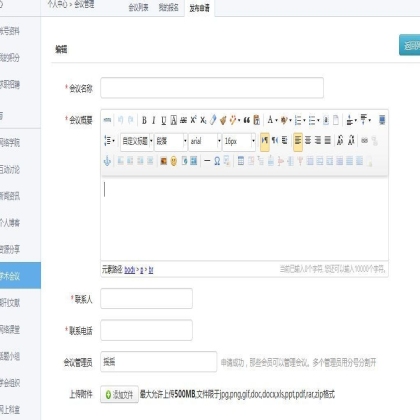Image resolution: width=420 pixels, height=420 pixels.
Task: Use the eraser to clear formatting
Action: 213,120
